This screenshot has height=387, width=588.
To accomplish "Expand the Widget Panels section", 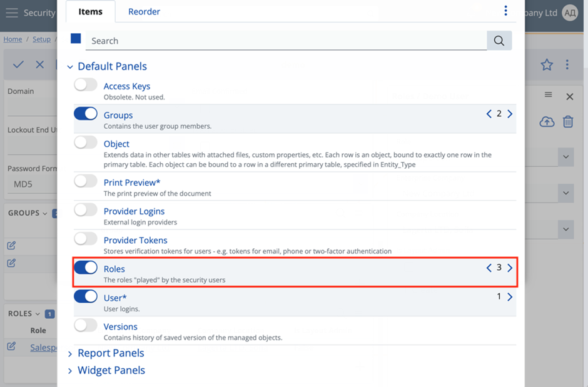I will tap(70, 371).
